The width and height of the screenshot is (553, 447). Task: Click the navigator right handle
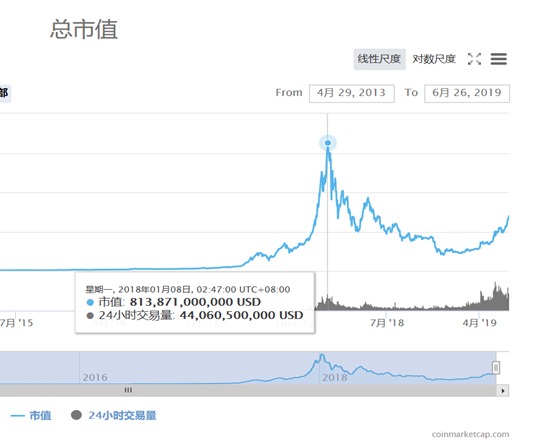click(x=496, y=367)
